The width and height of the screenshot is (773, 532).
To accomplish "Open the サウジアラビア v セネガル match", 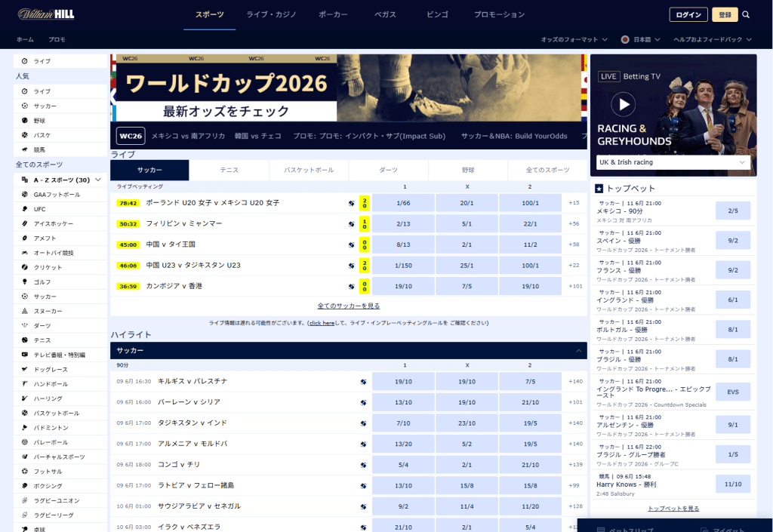I will click(199, 506).
